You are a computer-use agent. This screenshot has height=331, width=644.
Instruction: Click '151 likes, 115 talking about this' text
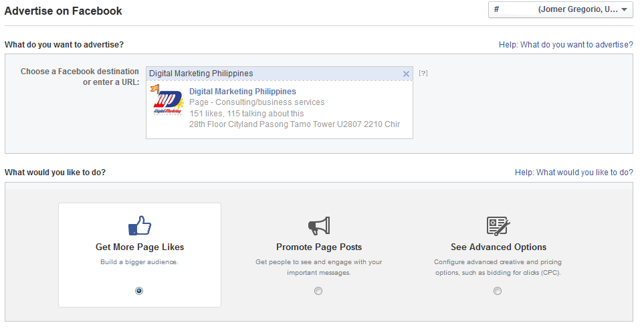(x=246, y=114)
